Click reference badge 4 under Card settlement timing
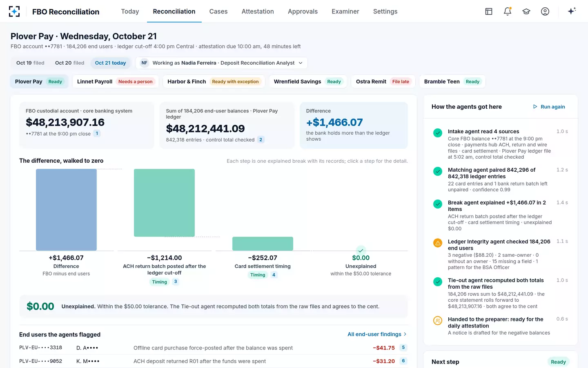The image size is (588, 368). click(x=274, y=275)
